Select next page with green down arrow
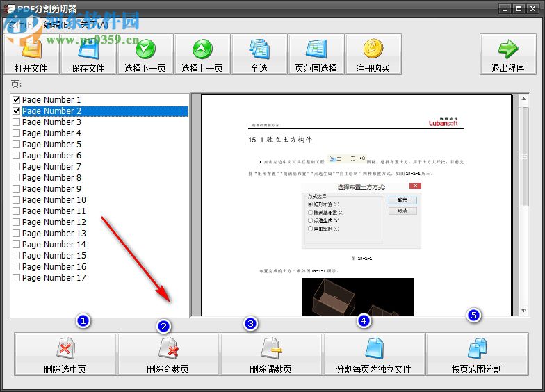The image size is (545, 392). click(145, 54)
